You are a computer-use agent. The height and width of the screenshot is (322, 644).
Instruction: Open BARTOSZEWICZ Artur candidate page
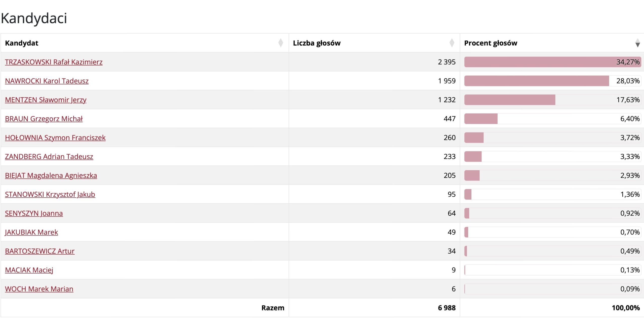(40, 251)
